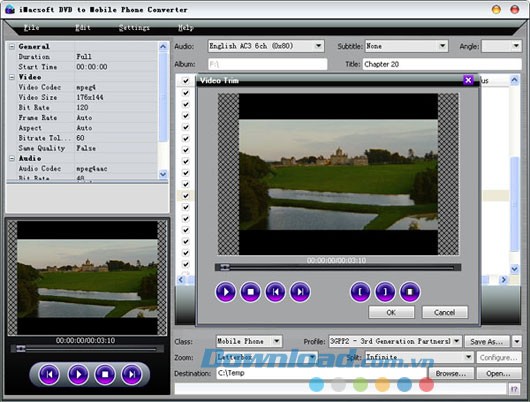Open the Subtitle dropdown

[442, 46]
